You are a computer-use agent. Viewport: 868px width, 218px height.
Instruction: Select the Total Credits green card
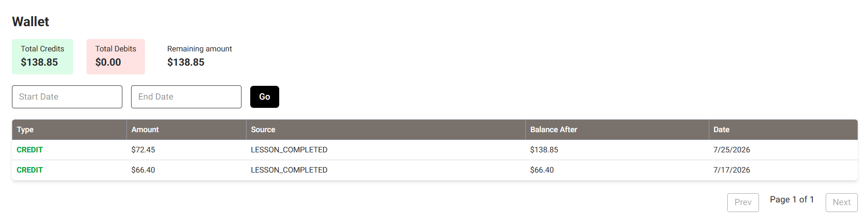point(42,56)
